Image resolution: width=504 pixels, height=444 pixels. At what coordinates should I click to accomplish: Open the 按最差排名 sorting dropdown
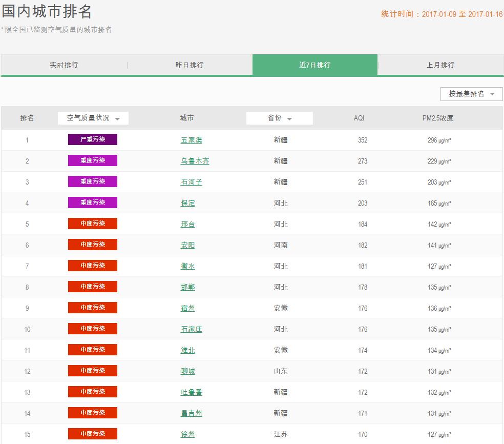pyautogui.click(x=470, y=94)
